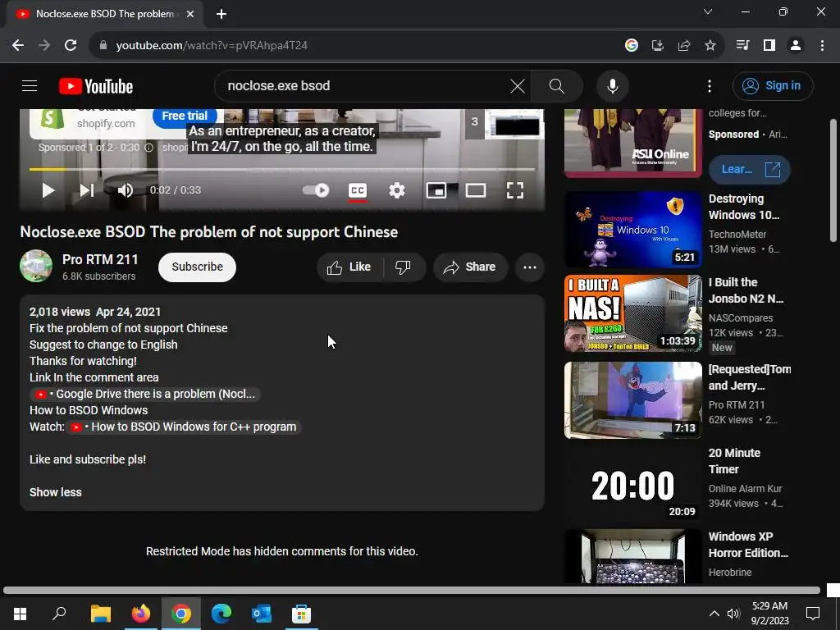
Task: Click the address bar URL
Action: (x=212, y=45)
